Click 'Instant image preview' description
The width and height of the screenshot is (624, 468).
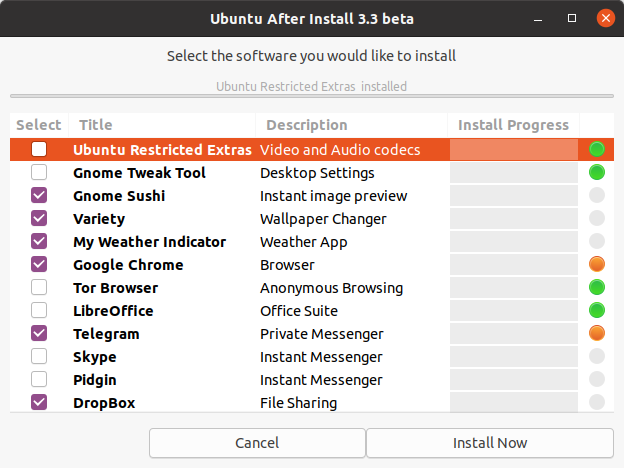[x=333, y=196]
